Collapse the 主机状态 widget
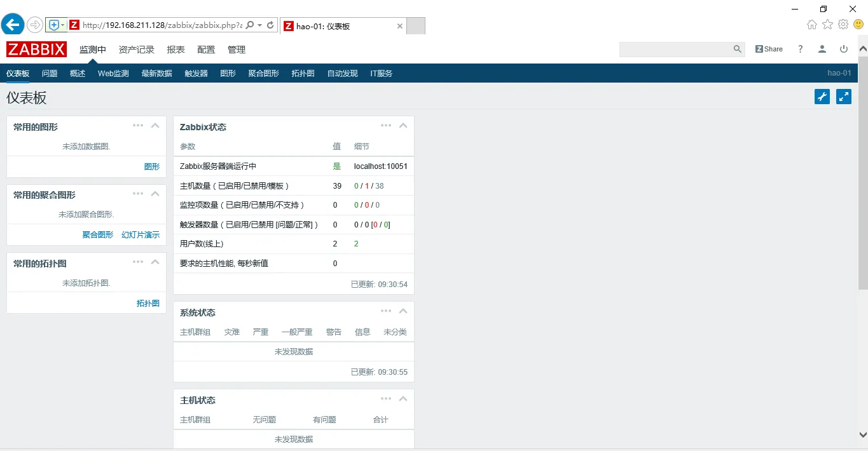868x451 pixels. (403, 399)
